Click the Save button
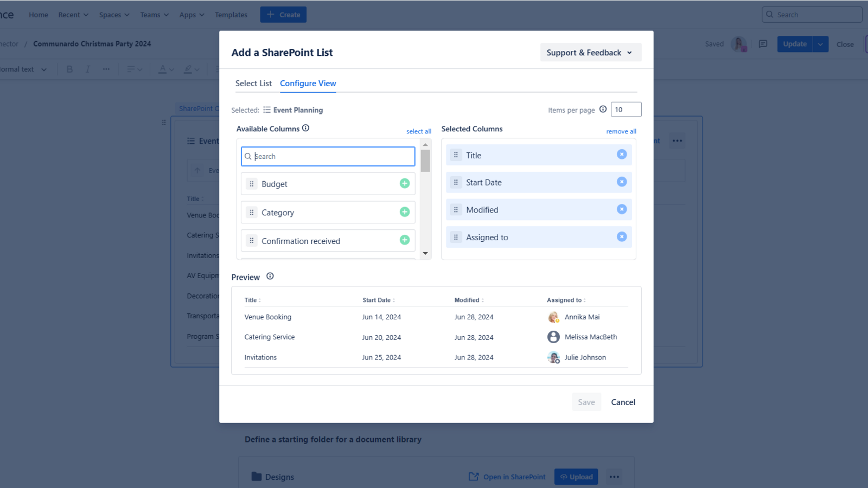868x488 pixels. (x=586, y=402)
